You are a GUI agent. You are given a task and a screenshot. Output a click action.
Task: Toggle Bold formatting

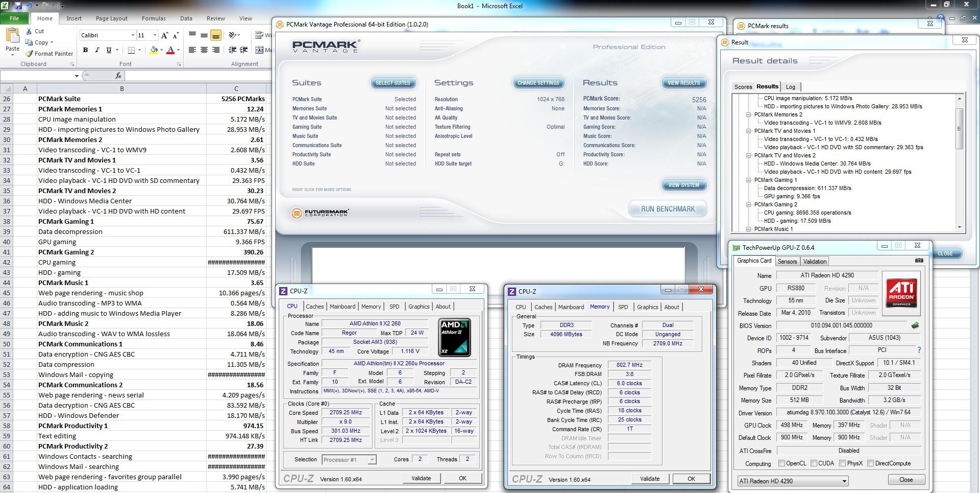point(85,50)
